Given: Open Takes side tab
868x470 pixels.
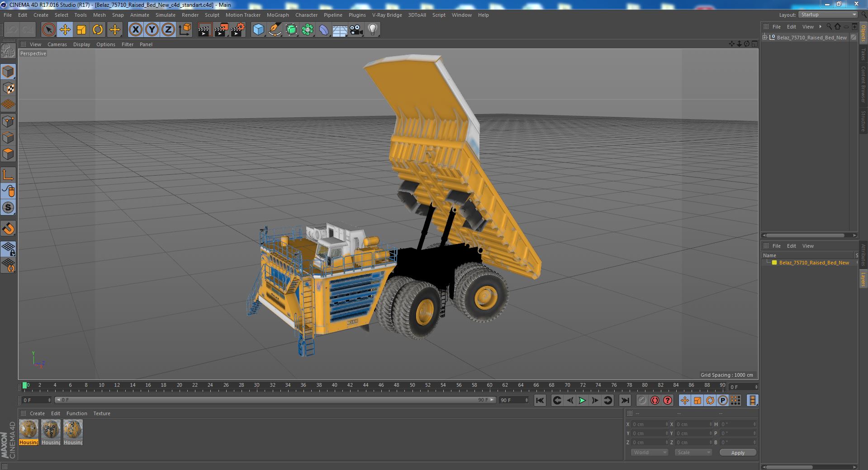Looking at the screenshot, I should (863, 54).
